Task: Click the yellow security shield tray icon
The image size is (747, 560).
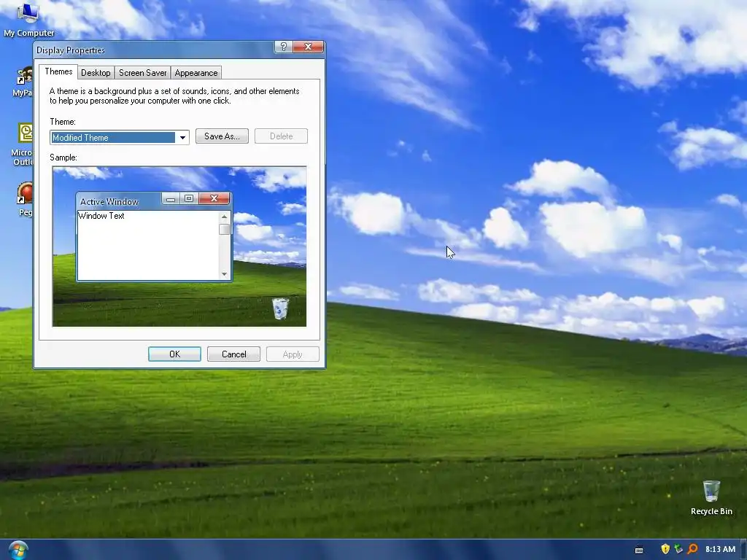Action: (x=665, y=549)
